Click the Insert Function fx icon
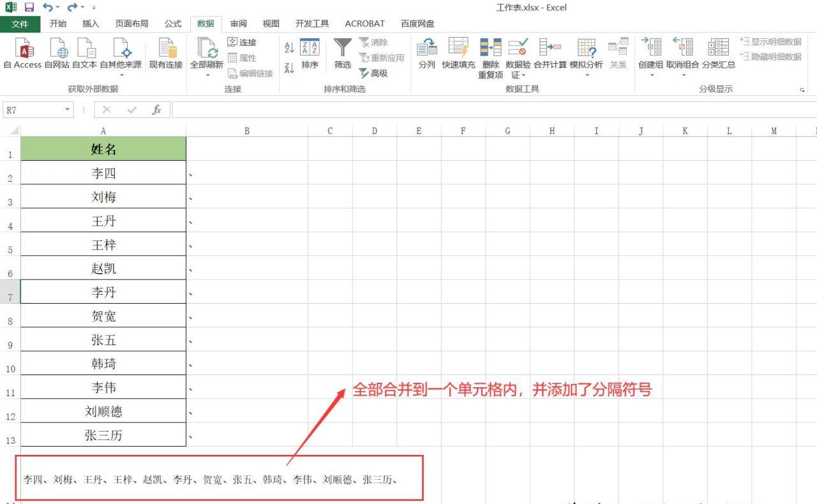817x504 pixels. tap(156, 110)
